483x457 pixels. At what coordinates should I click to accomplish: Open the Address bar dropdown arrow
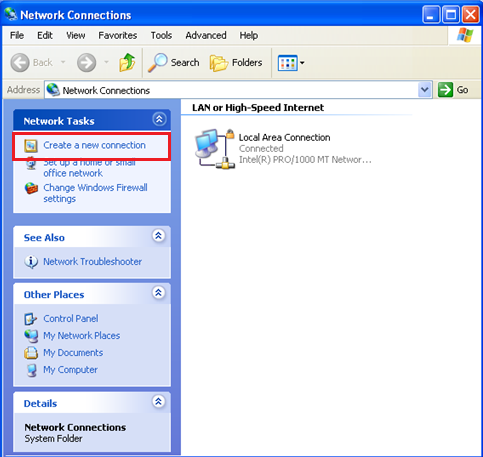coord(425,90)
